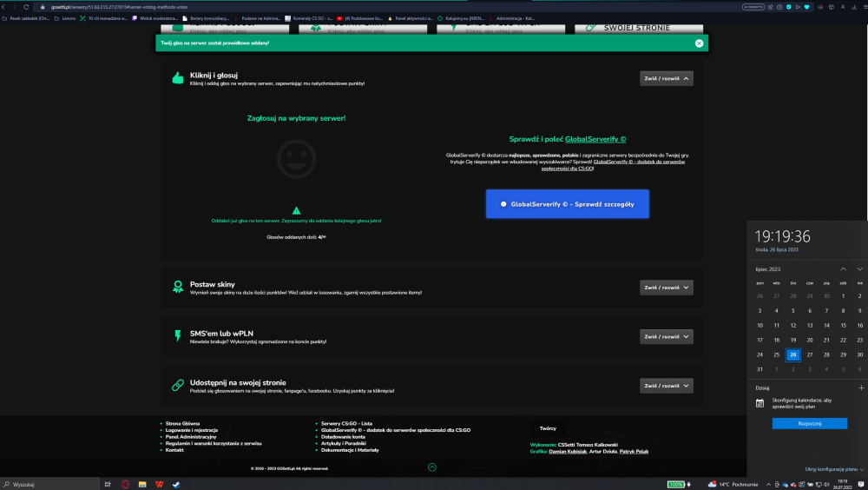Click the ad blocker shield icon
This screenshot has height=490, width=868.
788,7
